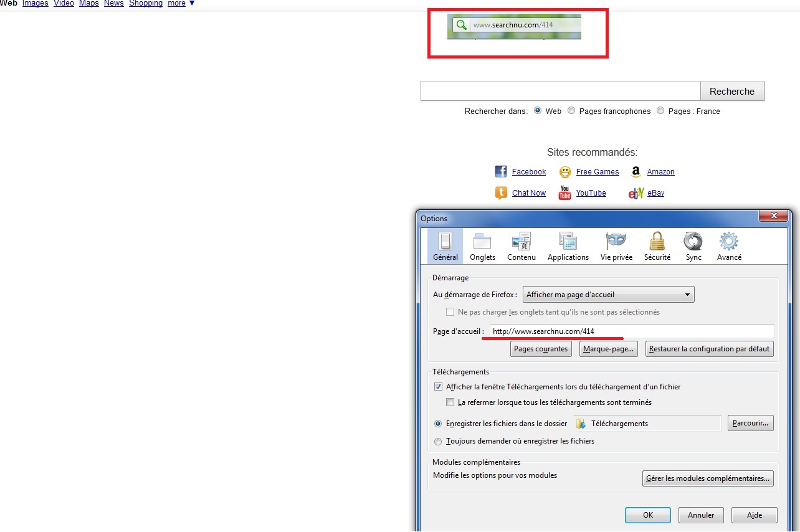Uncheck the show Téléchargements window checkbox
Image resolution: width=800 pixels, height=532 pixels.
pos(439,387)
